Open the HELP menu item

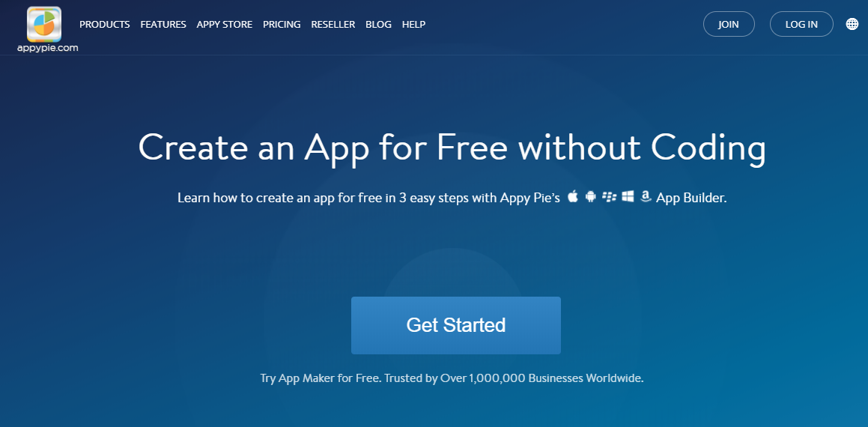413,25
